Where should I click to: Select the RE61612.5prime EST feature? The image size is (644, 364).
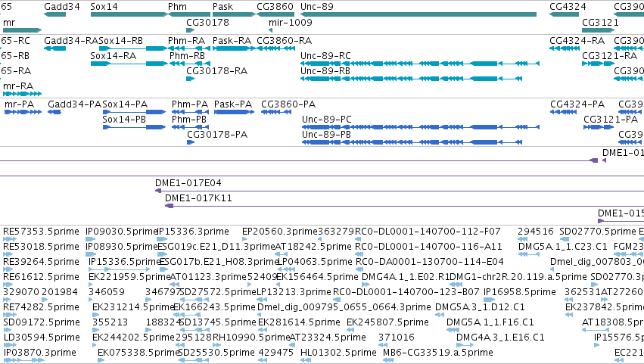point(7,285)
